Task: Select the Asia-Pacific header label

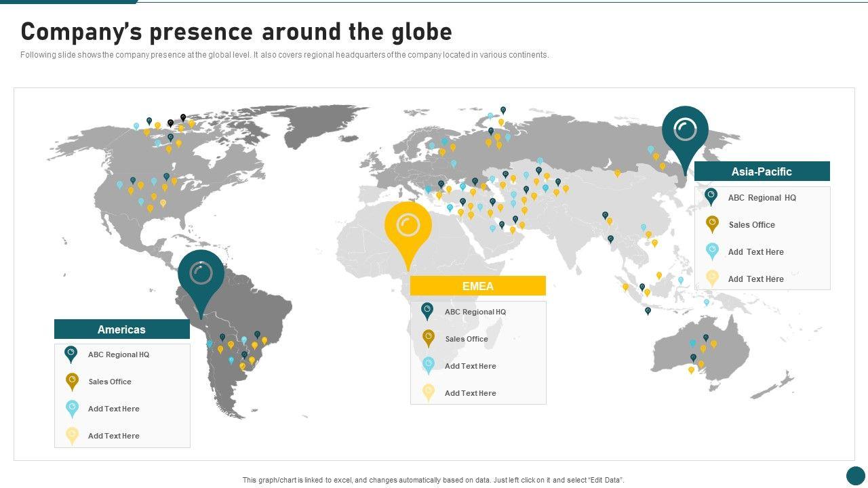Action: point(762,171)
